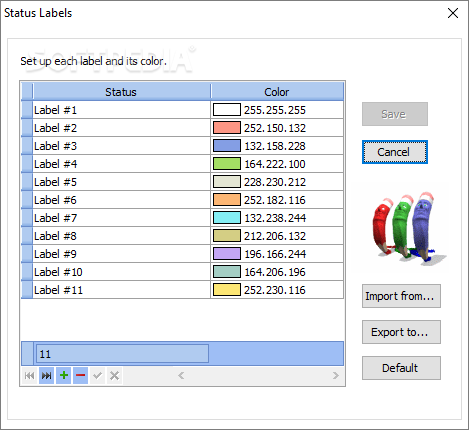Screen dimensions: 469x430
Task: Pick the lavender swatch for Label #9
Action: 227,254
